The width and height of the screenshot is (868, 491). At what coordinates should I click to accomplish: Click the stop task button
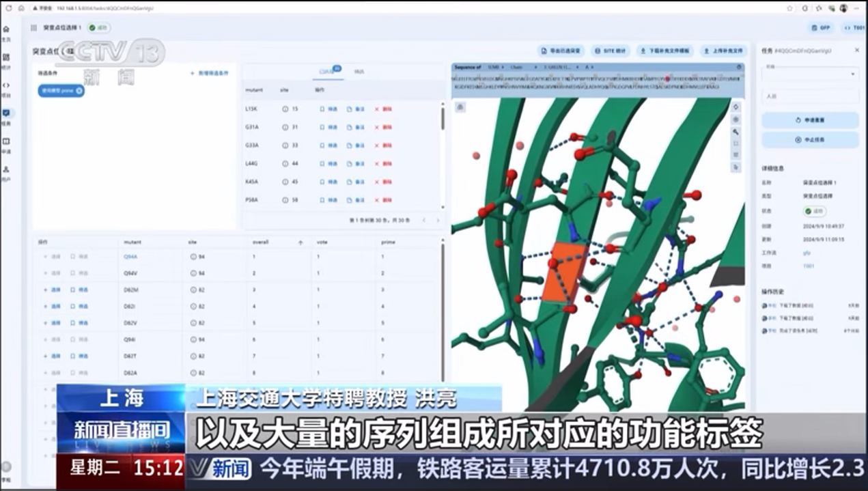click(810, 140)
